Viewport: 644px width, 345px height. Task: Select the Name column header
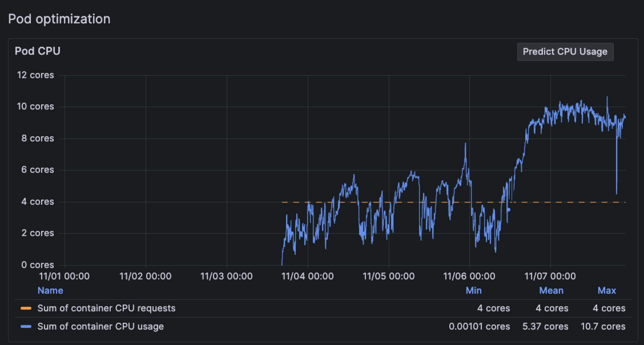[50, 290]
